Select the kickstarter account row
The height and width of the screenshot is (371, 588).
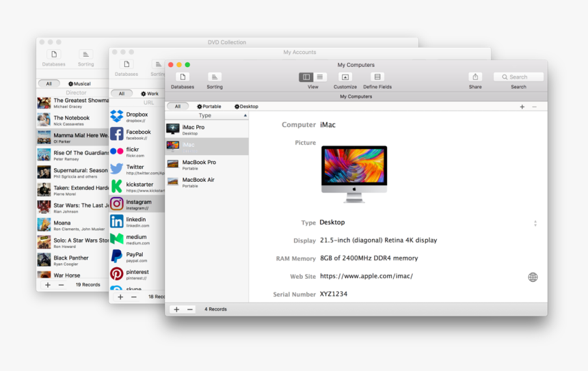coord(137,187)
